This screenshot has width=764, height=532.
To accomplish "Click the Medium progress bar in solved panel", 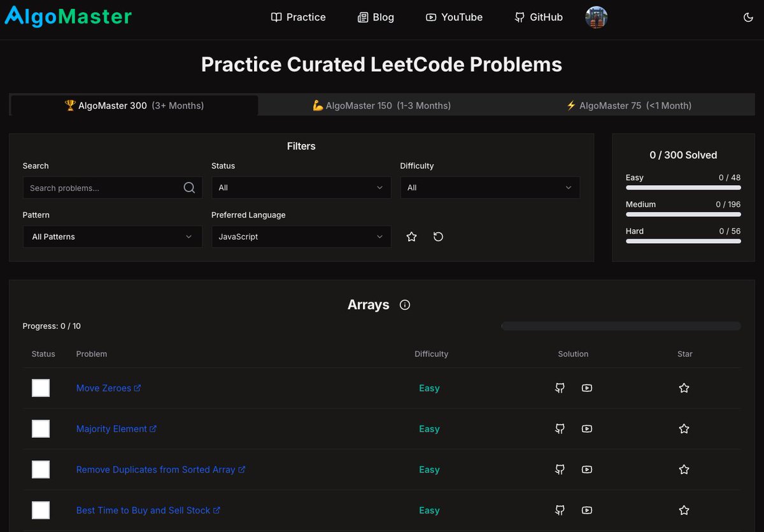I will click(683, 214).
